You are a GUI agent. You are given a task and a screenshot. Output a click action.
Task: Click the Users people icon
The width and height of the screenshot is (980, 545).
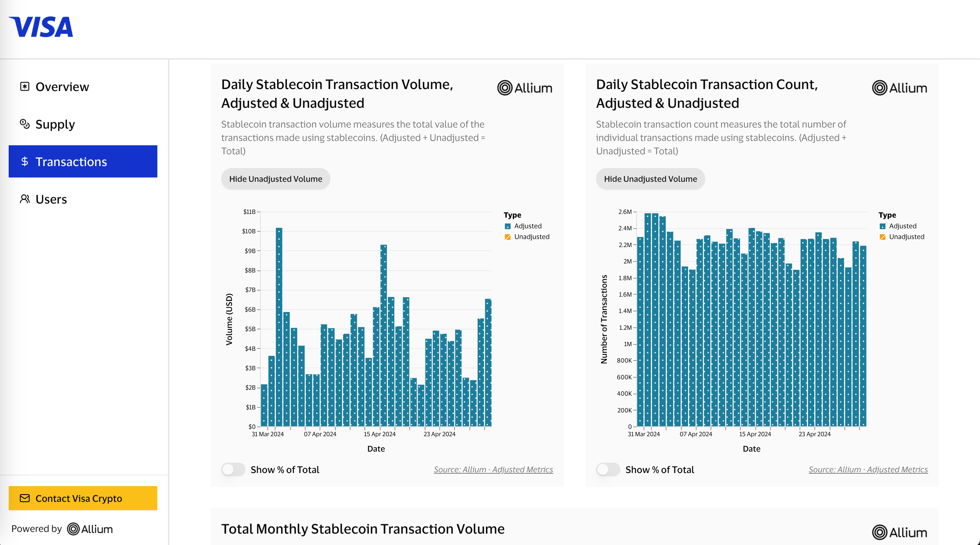point(25,199)
